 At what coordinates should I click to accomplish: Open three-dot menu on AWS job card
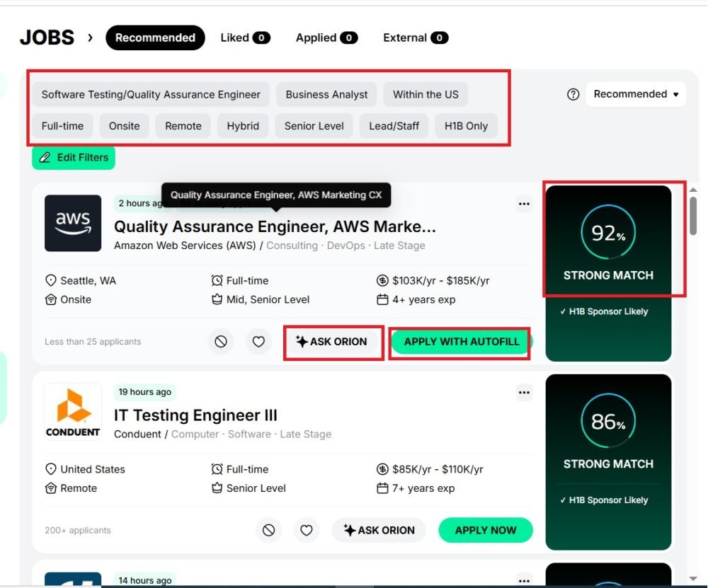pos(524,204)
